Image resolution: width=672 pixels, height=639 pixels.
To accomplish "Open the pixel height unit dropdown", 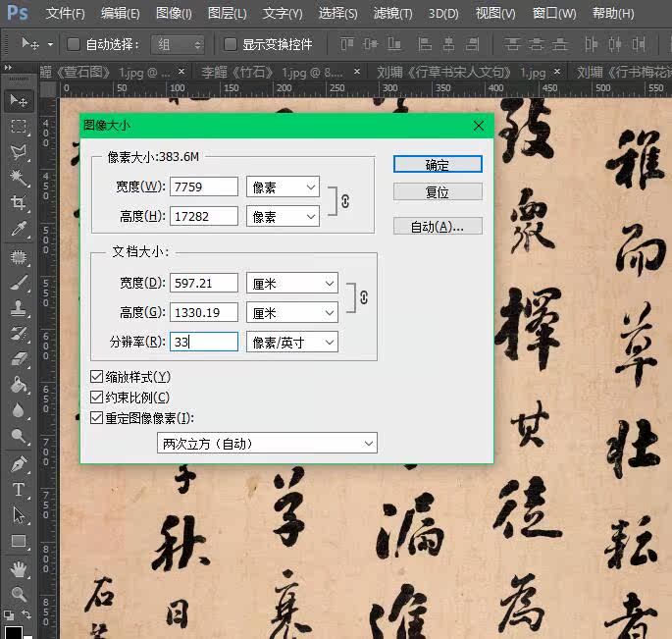I will 283,216.
